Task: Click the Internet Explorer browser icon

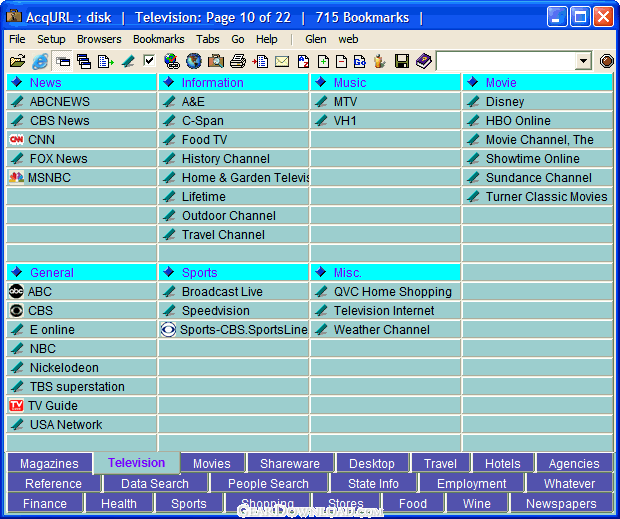Action: tap(40, 61)
